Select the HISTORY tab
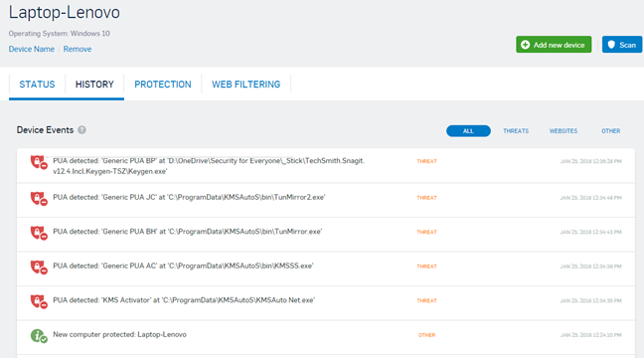The width and height of the screenshot is (644, 358). [94, 85]
